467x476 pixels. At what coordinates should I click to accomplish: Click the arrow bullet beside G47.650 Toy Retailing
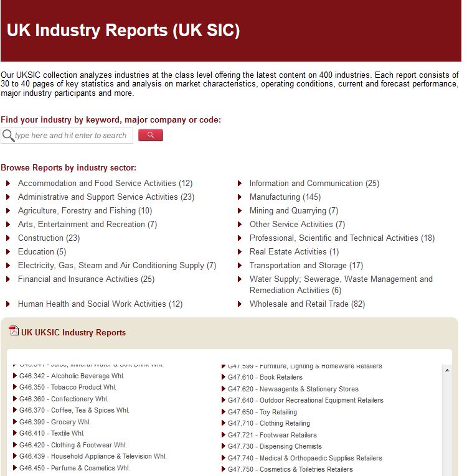pos(224,412)
